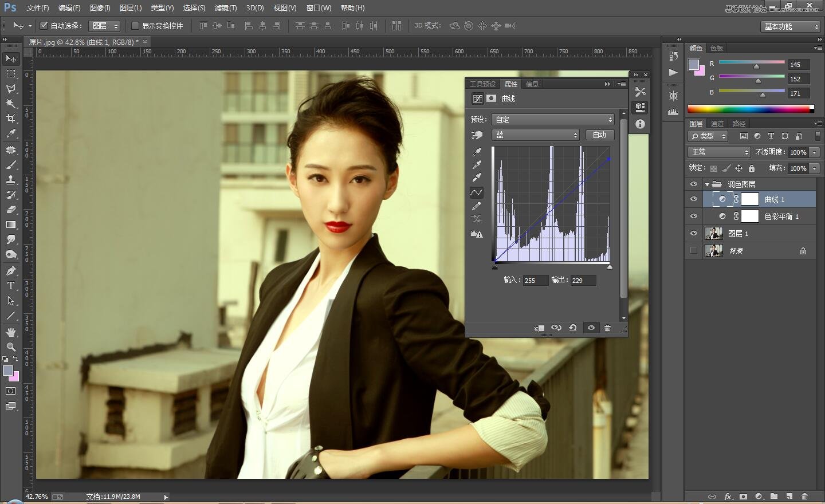This screenshot has height=504, width=825.
Task: Select the Pen tool
Action: coord(11,271)
